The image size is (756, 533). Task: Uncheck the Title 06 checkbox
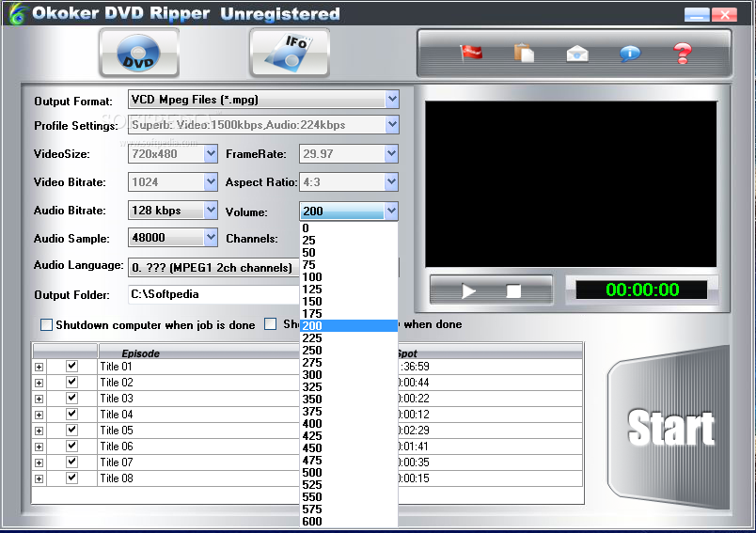(x=71, y=446)
